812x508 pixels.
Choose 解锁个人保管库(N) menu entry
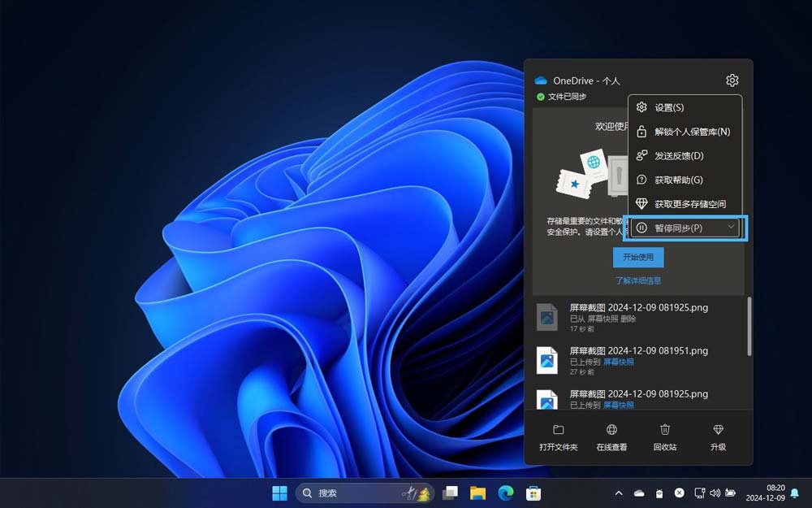click(x=692, y=132)
